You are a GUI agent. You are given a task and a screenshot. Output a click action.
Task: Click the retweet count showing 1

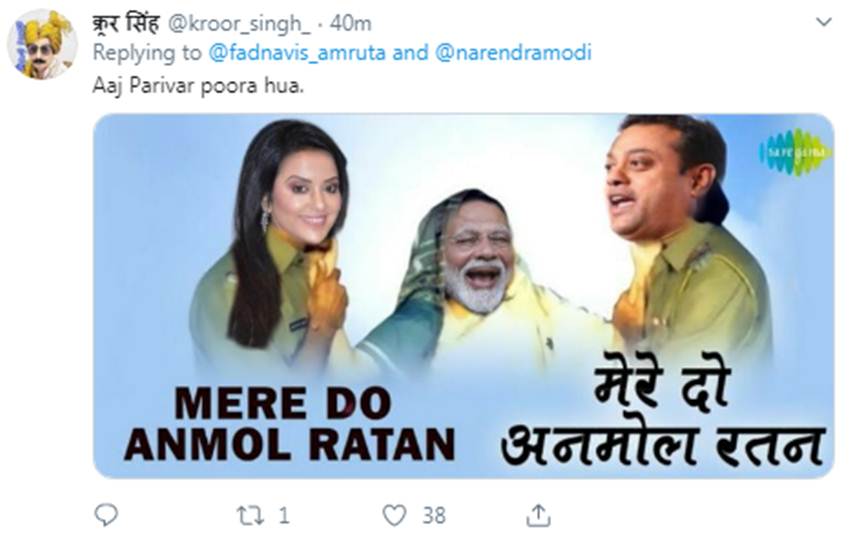(x=284, y=515)
